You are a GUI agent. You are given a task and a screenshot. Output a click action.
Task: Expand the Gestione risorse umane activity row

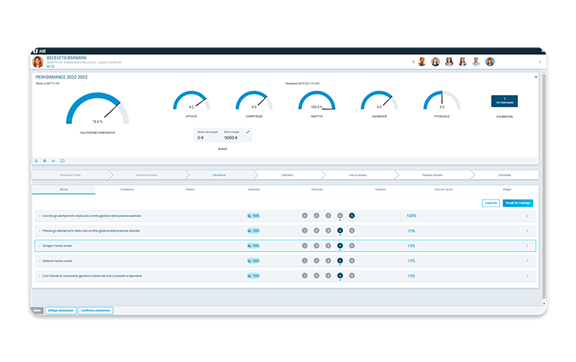[x=40, y=261]
